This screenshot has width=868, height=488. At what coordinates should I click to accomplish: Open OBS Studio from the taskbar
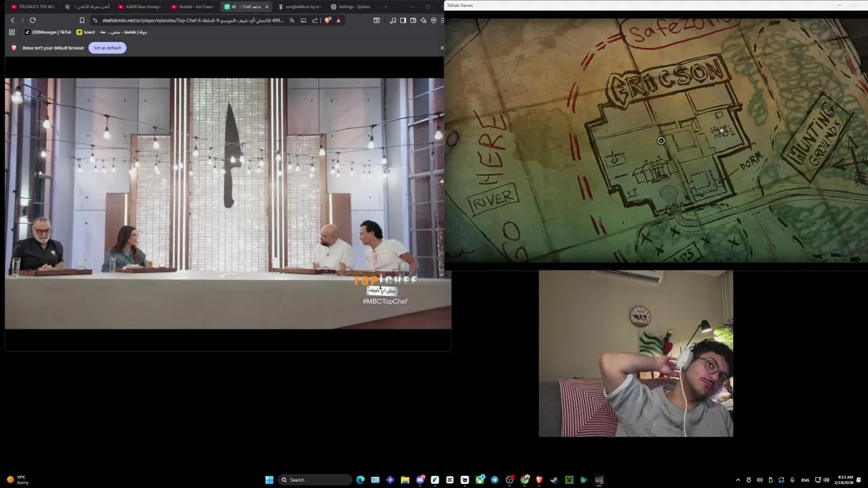click(x=509, y=480)
